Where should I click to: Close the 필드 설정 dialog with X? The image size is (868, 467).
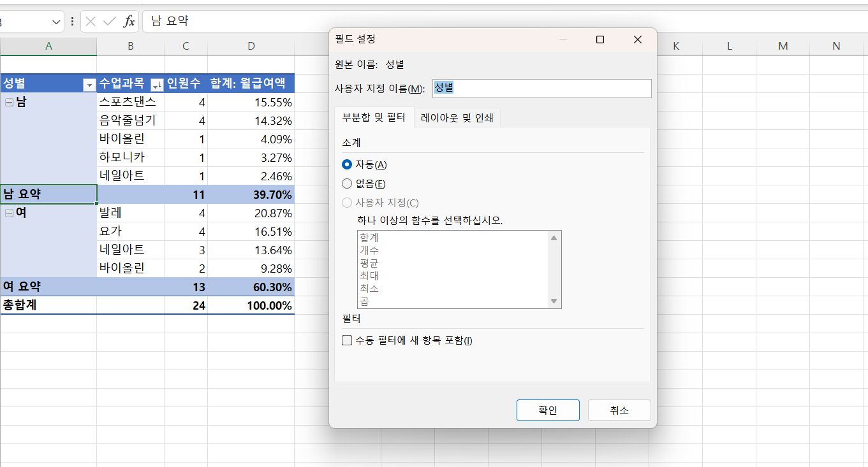click(637, 40)
